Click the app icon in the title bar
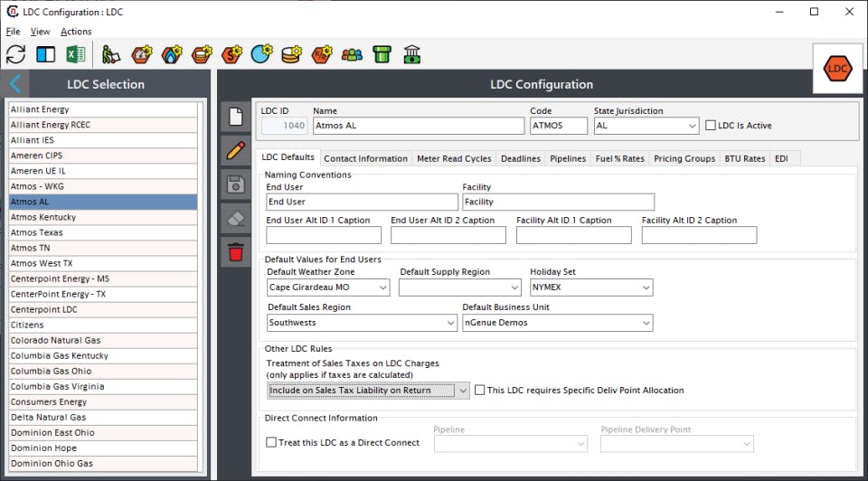Screen dimensions: 868x481 pyautogui.click(x=12, y=12)
